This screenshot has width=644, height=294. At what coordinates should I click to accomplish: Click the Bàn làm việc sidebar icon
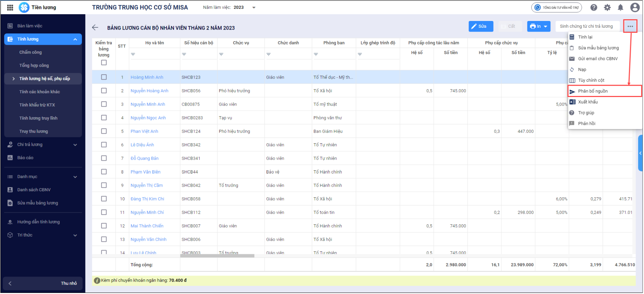(10, 26)
